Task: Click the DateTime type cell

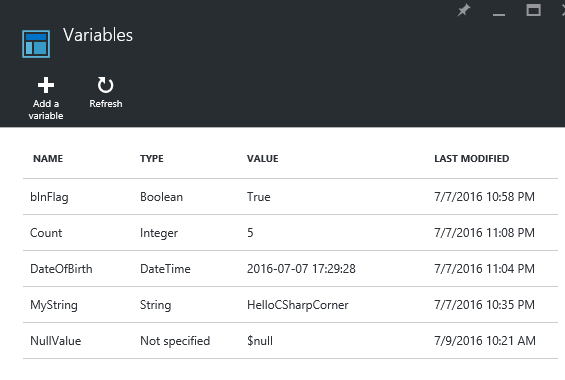Action: point(165,269)
